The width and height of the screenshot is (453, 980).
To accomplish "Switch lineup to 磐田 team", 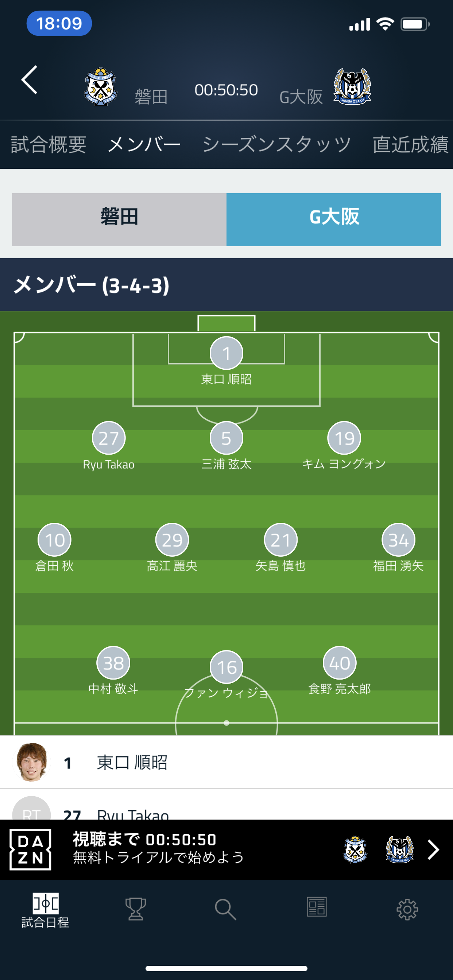I will [119, 219].
